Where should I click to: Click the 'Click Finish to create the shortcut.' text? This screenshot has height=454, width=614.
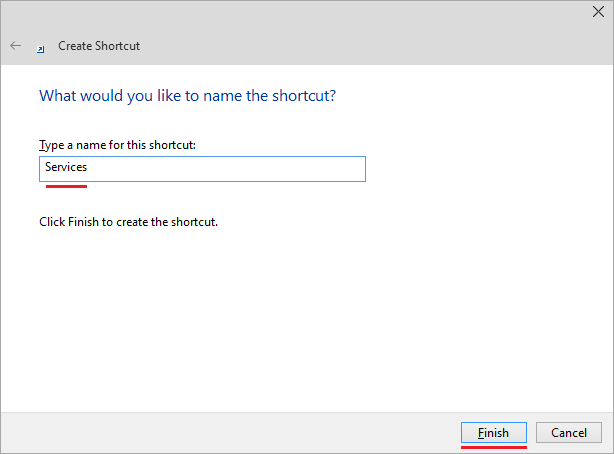(128, 222)
